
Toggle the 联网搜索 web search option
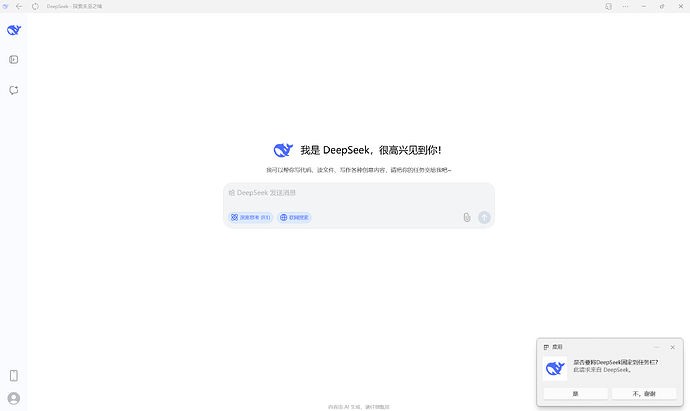coord(294,217)
